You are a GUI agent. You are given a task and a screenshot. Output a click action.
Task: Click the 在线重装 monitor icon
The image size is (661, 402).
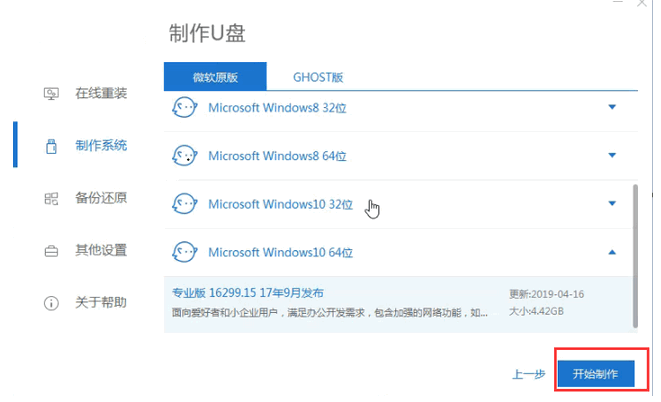pos(51,93)
